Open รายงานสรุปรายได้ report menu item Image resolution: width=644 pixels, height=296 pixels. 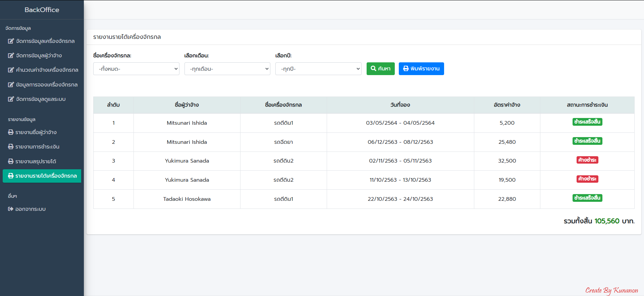pyautogui.click(x=36, y=162)
